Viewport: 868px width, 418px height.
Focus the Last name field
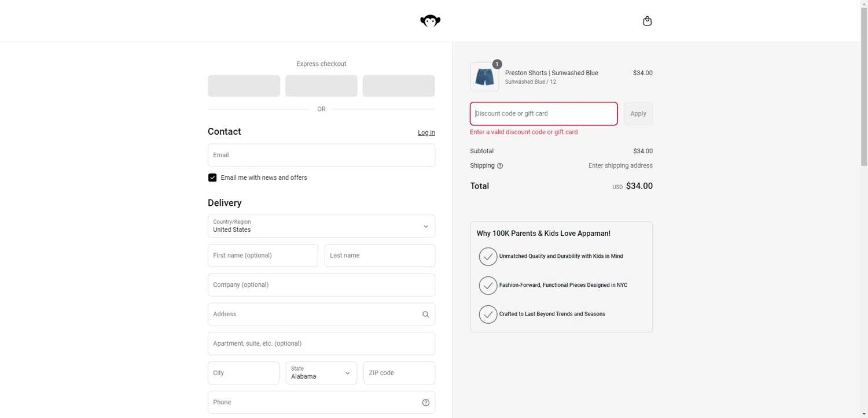(x=380, y=256)
